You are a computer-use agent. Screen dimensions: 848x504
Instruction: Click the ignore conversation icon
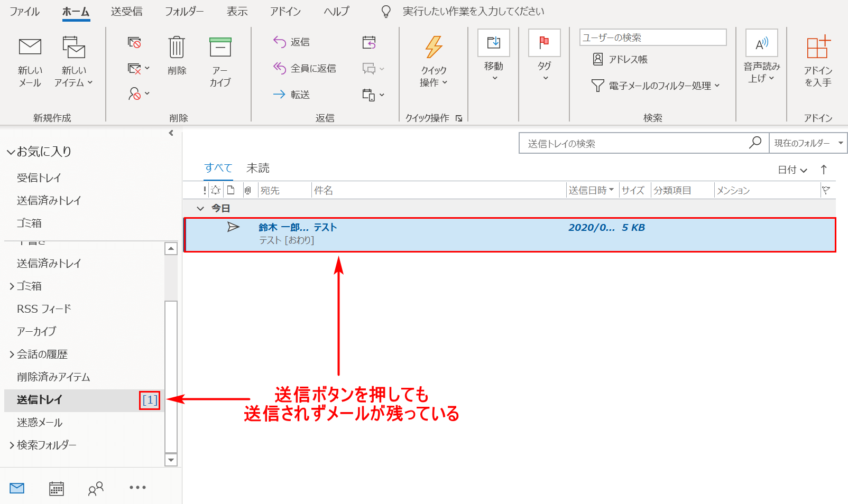coord(134,42)
